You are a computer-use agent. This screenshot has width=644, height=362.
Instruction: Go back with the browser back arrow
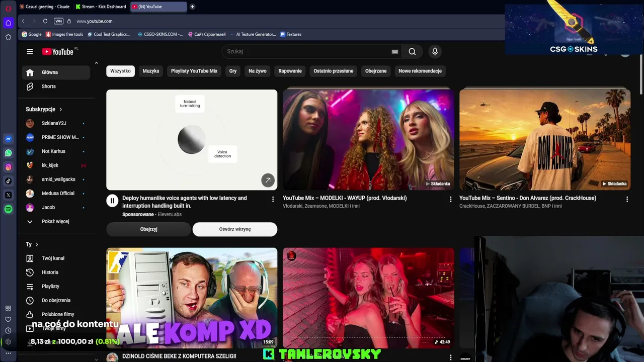coord(23,21)
